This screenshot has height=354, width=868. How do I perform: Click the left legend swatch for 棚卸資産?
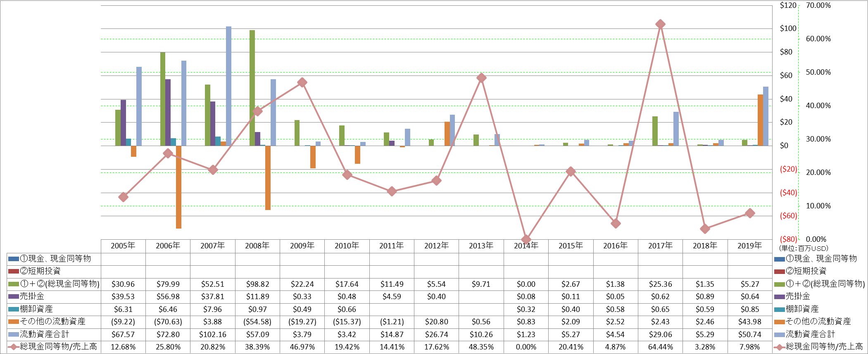pos(14,309)
